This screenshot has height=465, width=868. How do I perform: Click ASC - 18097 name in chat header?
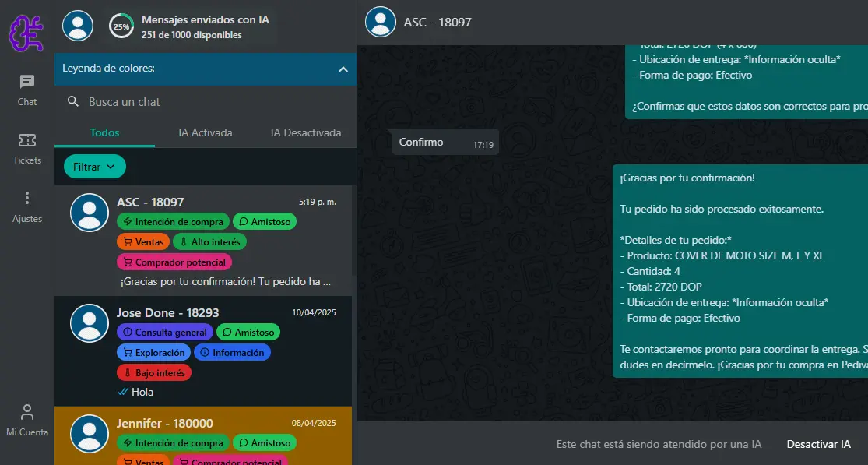point(438,22)
